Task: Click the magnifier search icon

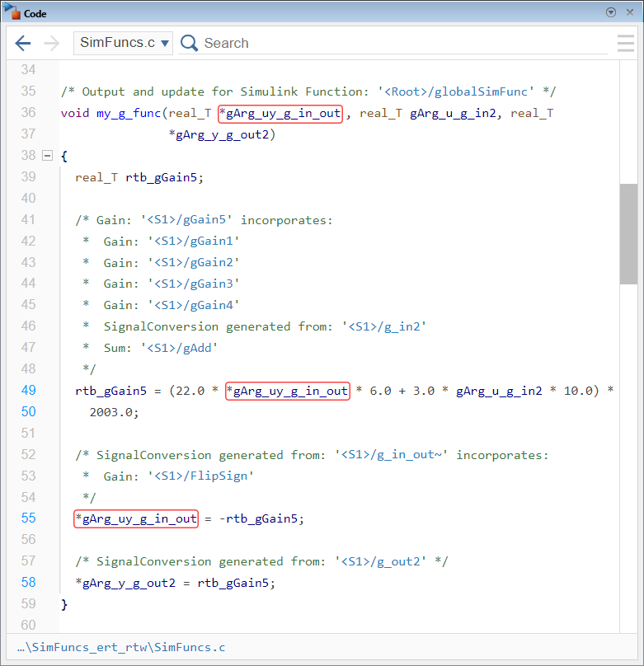Action: [189, 43]
